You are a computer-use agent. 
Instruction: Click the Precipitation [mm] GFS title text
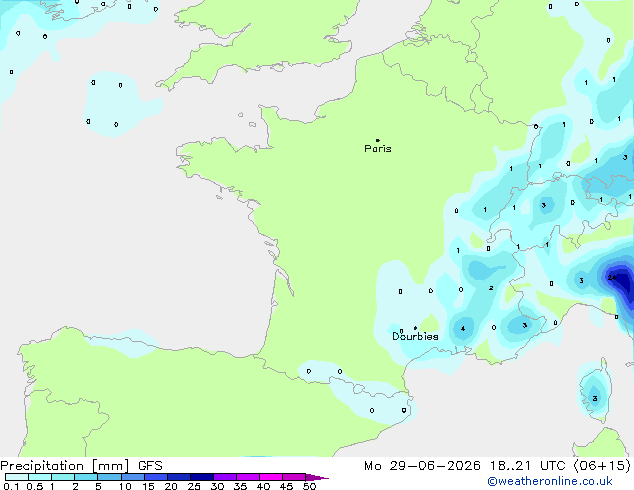click(81, 466)
